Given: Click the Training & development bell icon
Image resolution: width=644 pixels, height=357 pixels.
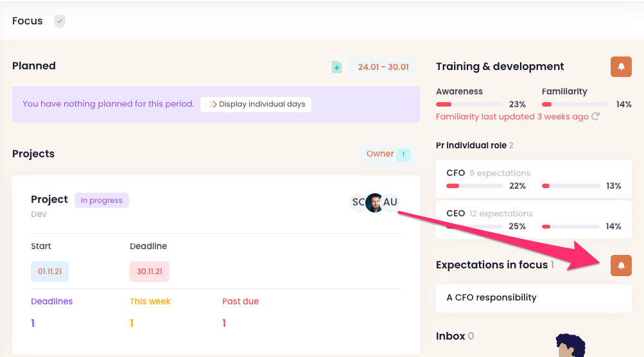Looking at the screenshot, I should click(621, 67).
